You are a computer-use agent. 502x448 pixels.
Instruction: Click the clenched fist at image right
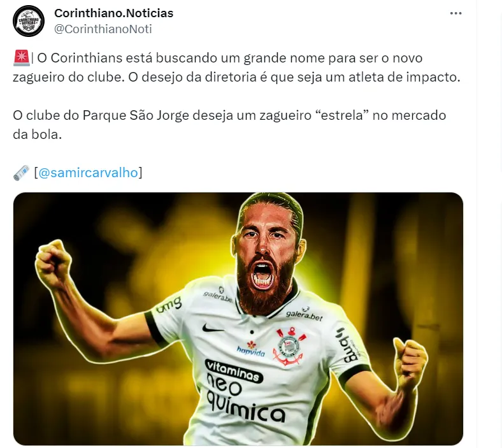410,362
